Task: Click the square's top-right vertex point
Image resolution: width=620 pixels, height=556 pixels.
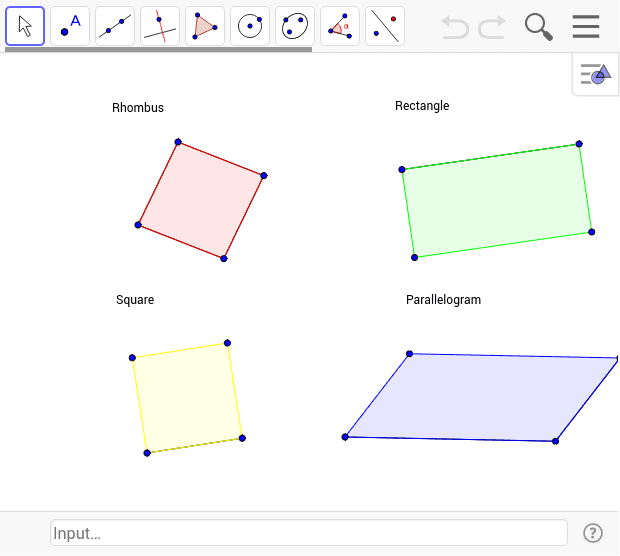Action: coord(227,343)
